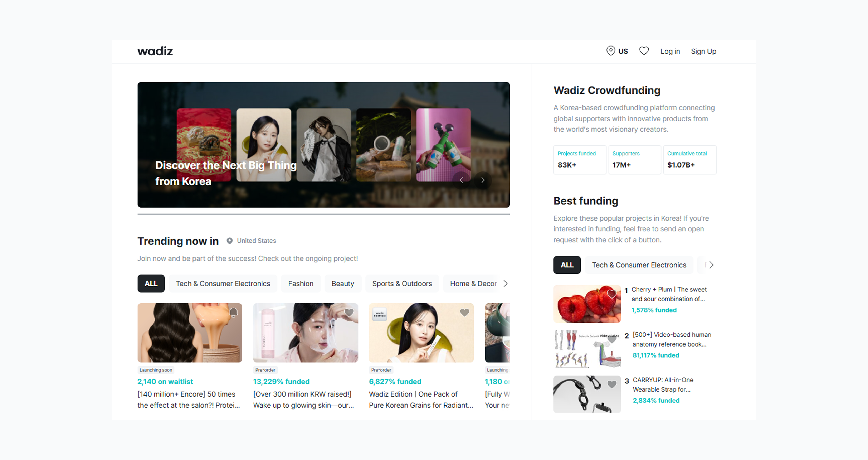This screenshot has height=460, width=868.
Task: Click the banner slide progress bar
Action: click(323, 214)
